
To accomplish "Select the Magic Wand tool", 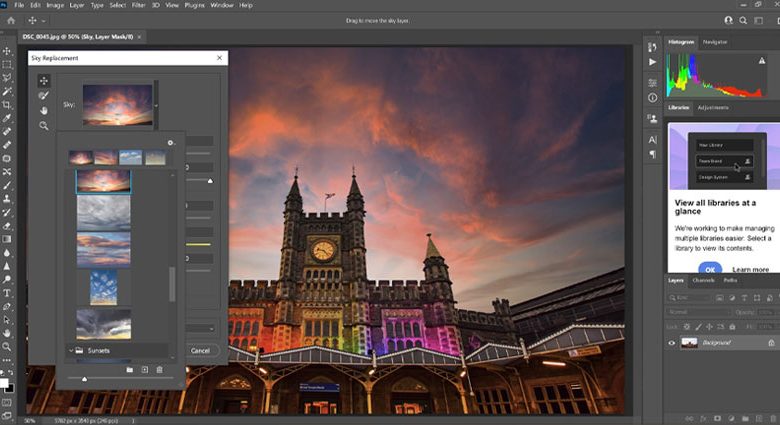I will click(x=7, y=92).
